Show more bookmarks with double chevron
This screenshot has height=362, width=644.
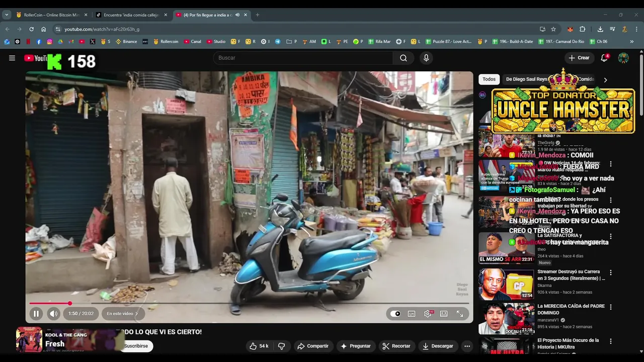tap(632, 42)
